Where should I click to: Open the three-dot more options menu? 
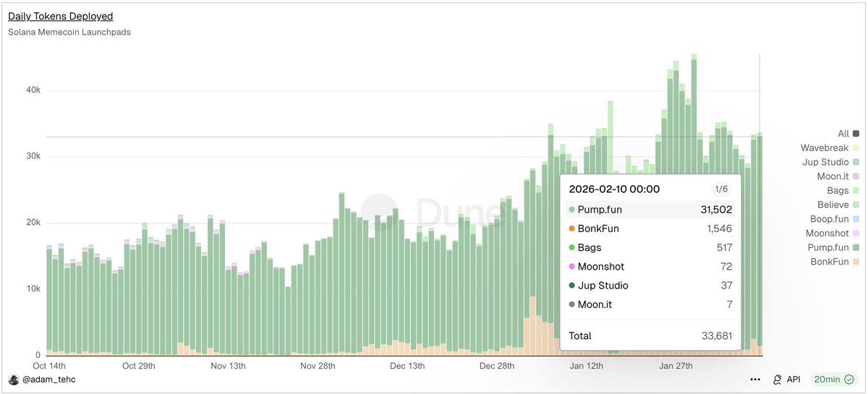tap(755, 380)
